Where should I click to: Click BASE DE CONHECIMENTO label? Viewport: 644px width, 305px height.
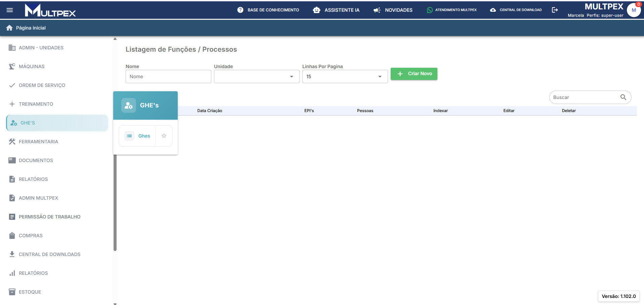273,10
